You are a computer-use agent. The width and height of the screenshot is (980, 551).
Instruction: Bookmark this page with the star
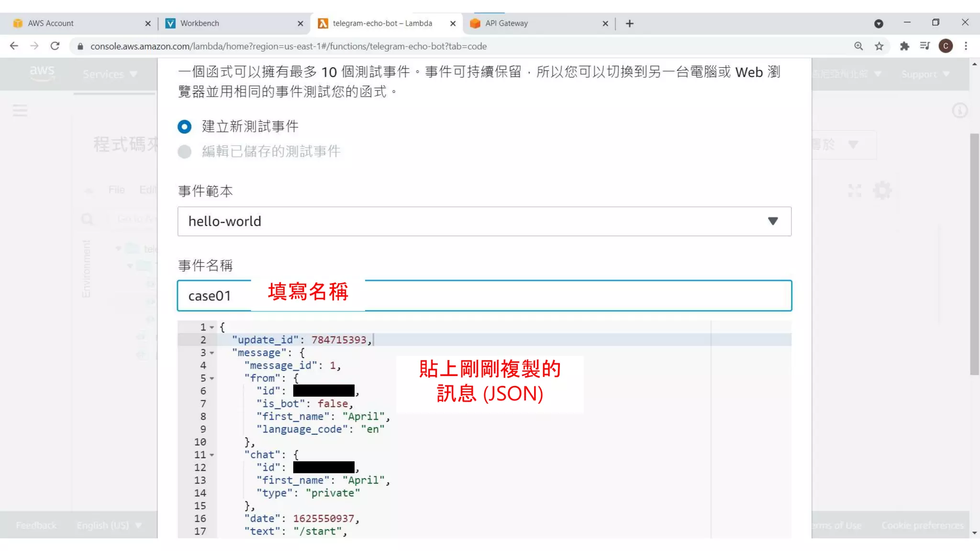[879, 46]
